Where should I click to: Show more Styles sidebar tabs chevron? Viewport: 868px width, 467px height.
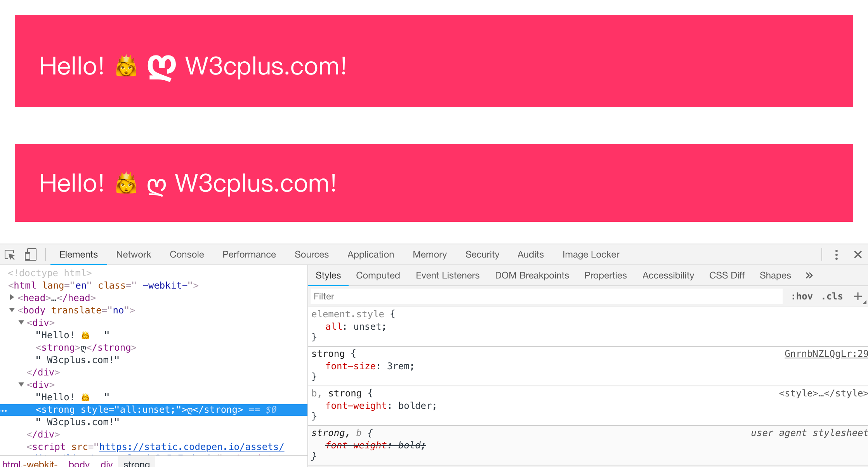click(x=809, y=275)
